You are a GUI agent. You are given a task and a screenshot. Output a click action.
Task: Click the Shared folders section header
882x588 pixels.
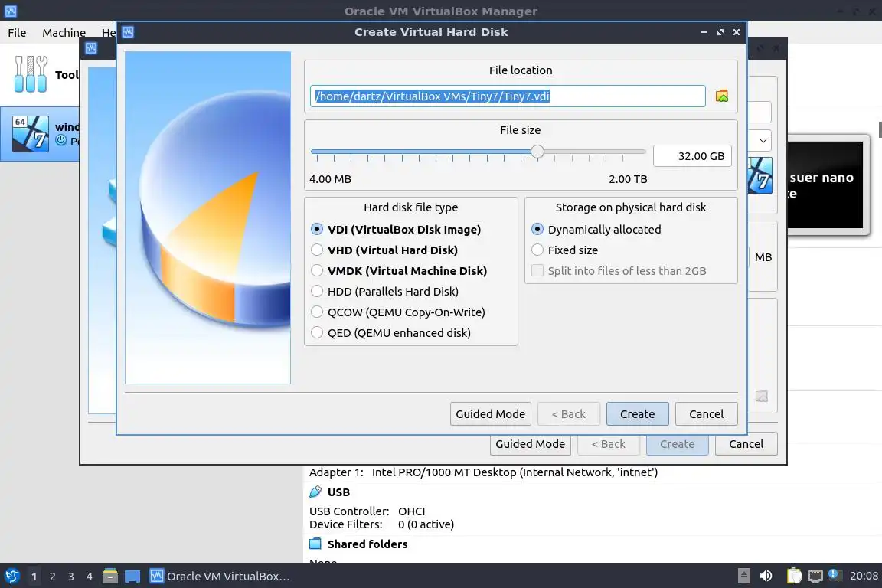[x=367, y=544]
